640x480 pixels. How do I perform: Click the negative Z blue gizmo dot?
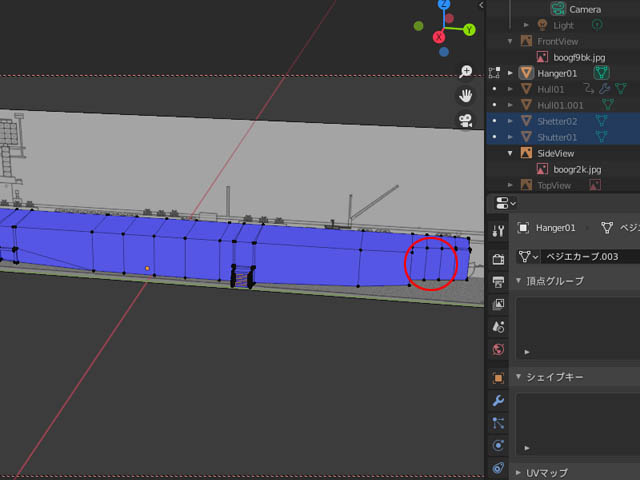click(444, 52)
